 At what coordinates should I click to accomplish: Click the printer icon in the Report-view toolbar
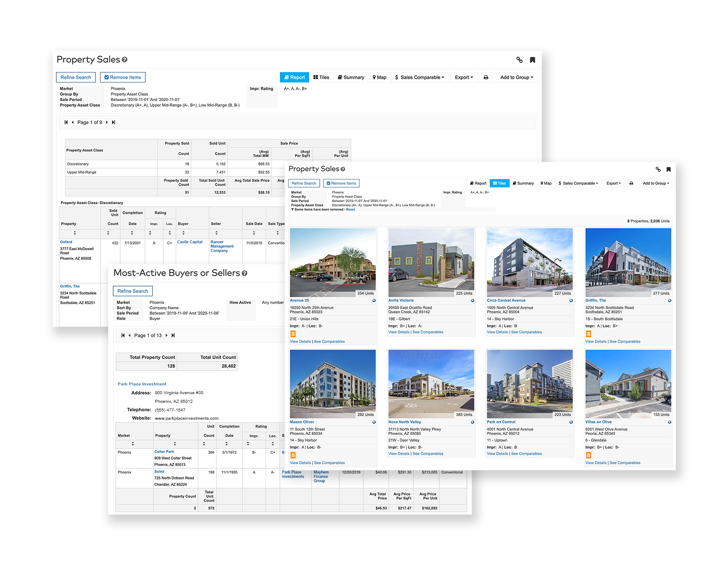(486, 78)
